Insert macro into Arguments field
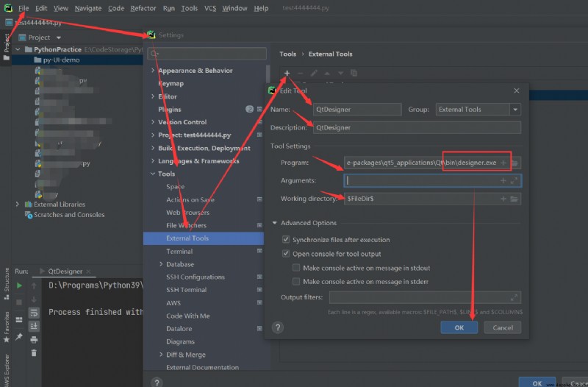The image size is (588, 387). pos(503,180)
